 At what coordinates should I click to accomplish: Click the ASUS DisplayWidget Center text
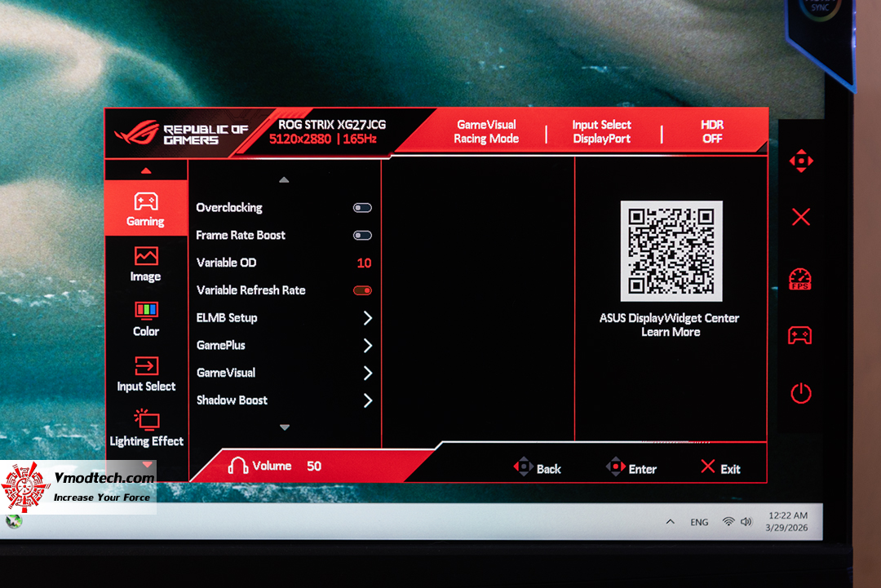[x=669, y=318]
